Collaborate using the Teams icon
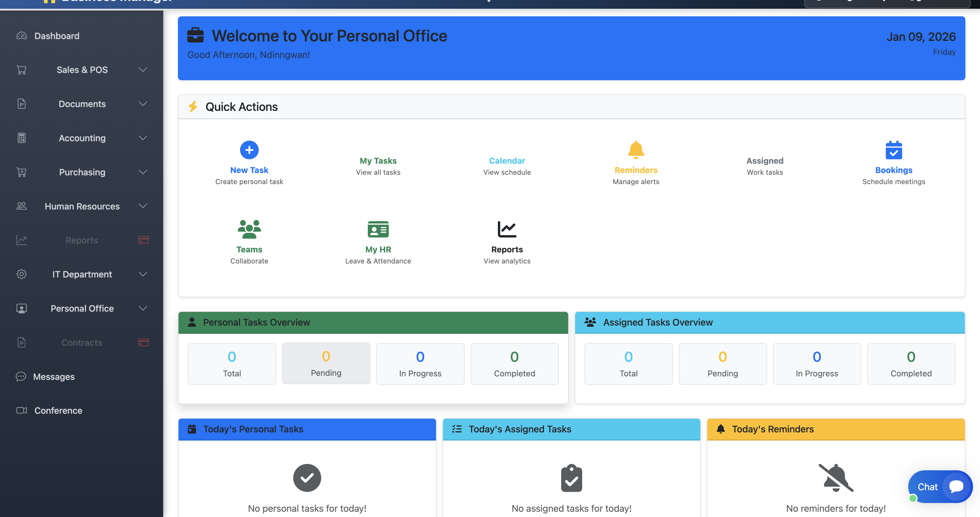 point(249,229)
